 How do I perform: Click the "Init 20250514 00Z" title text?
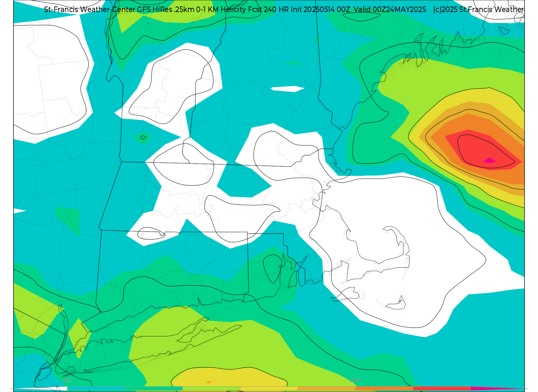click(321, 10)
